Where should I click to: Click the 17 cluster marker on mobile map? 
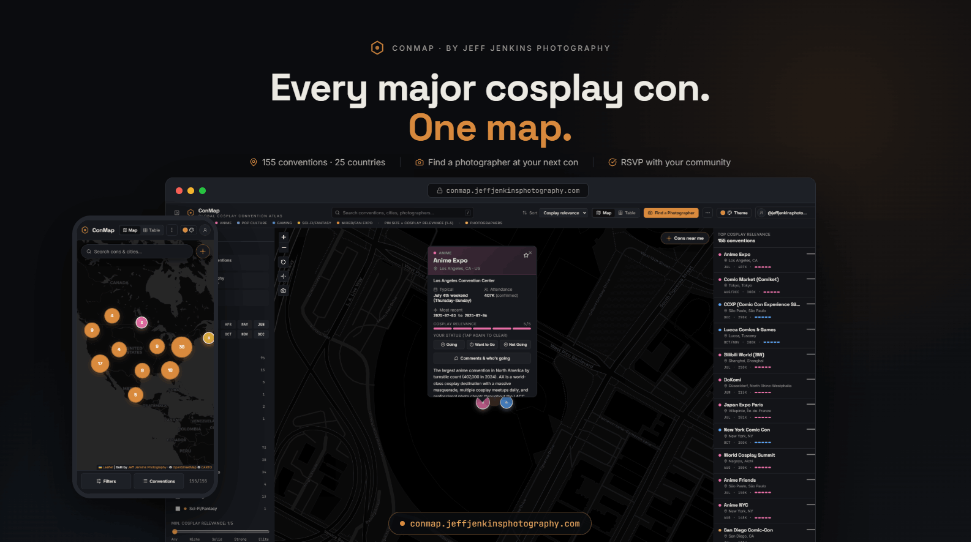[x=100, y=364]
